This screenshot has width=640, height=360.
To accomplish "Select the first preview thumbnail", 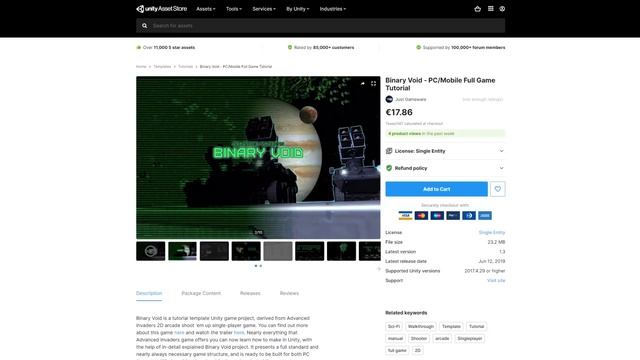I will [151, 251].
